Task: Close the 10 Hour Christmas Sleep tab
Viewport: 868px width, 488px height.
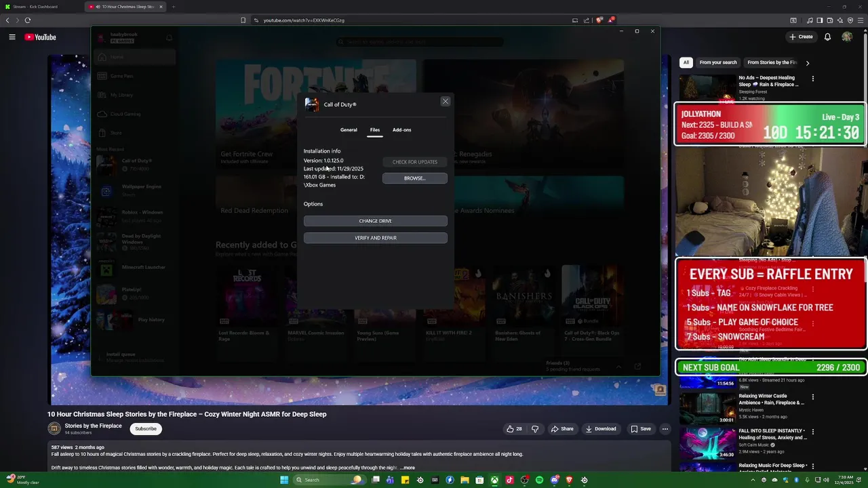Action: (161, 7)
